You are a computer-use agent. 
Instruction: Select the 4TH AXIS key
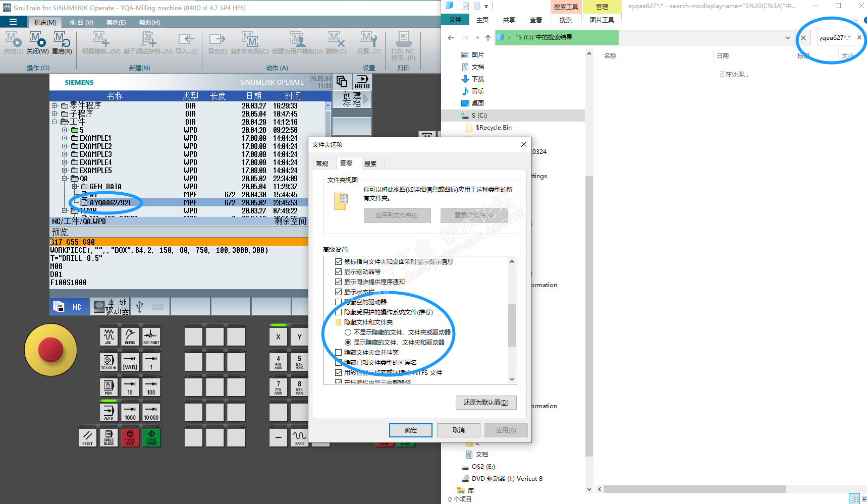(x=278, y=362)
